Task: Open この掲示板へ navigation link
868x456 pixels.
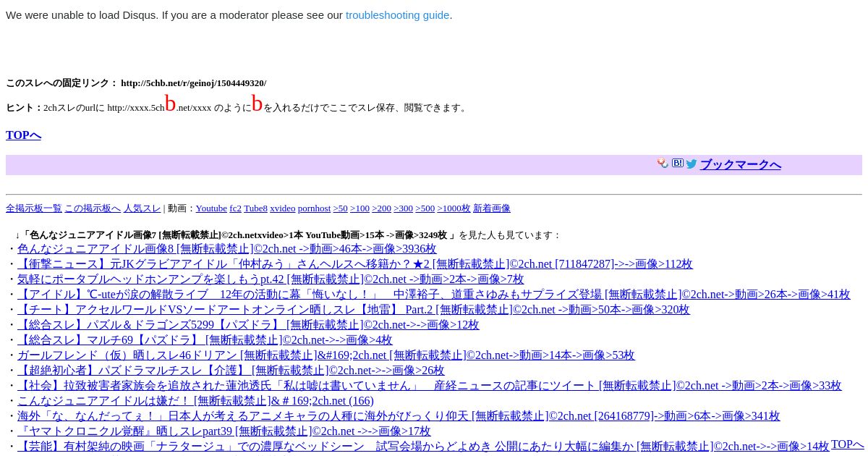Action: (93, 208)
